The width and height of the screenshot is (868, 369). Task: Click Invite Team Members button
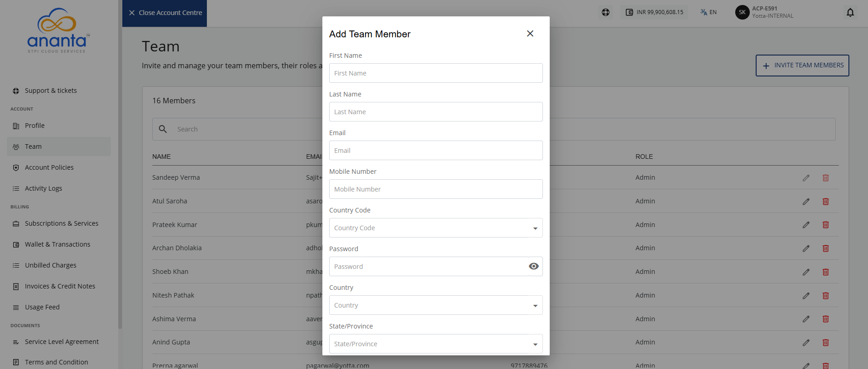[802, 66]
